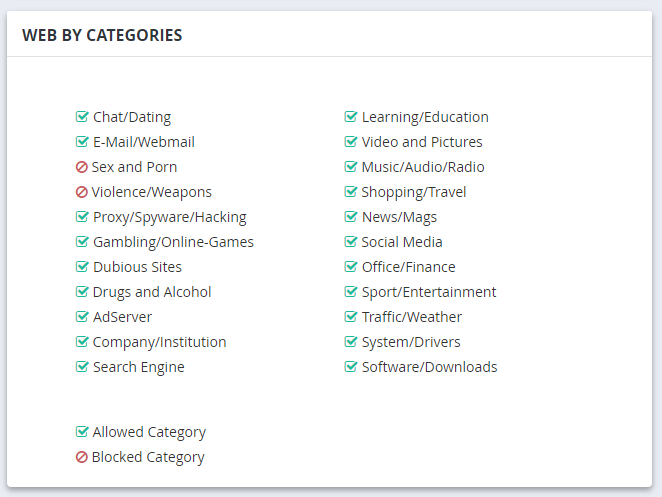Click the Software/Downloads category text
Viewport: 662px width, 497px height.
point(429,367)
